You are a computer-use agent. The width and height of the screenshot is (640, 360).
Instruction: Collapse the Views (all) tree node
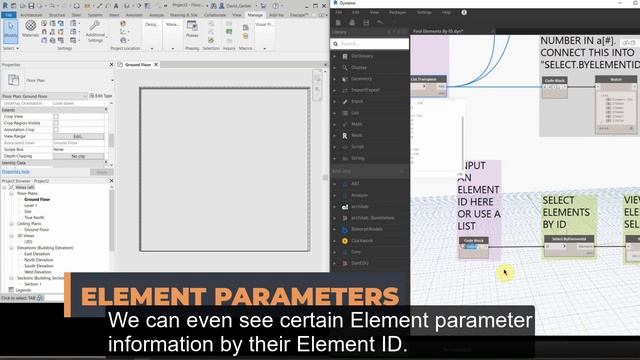(x=4, y=187)
